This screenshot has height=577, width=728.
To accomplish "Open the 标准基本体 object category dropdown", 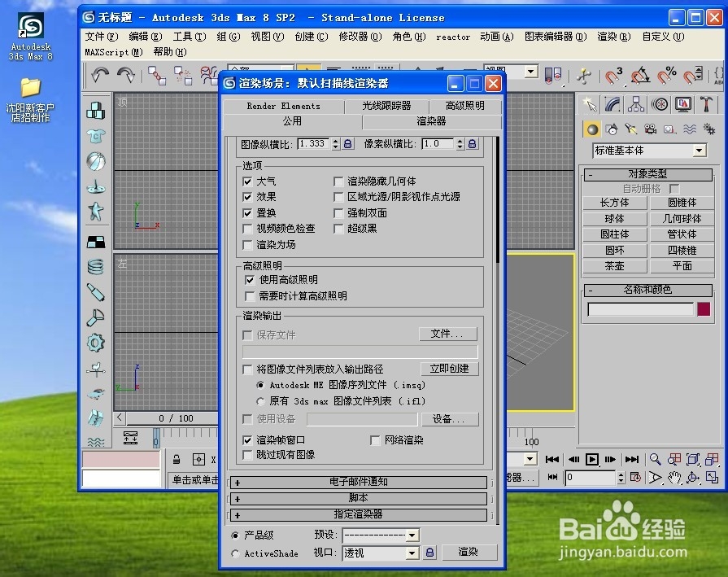I will pos(699,151).
